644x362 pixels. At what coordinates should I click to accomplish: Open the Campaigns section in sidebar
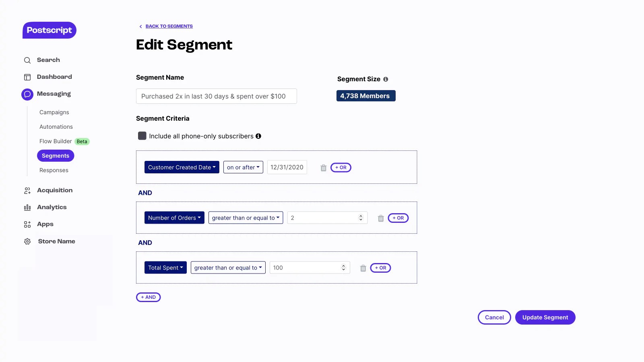[54, 112]
